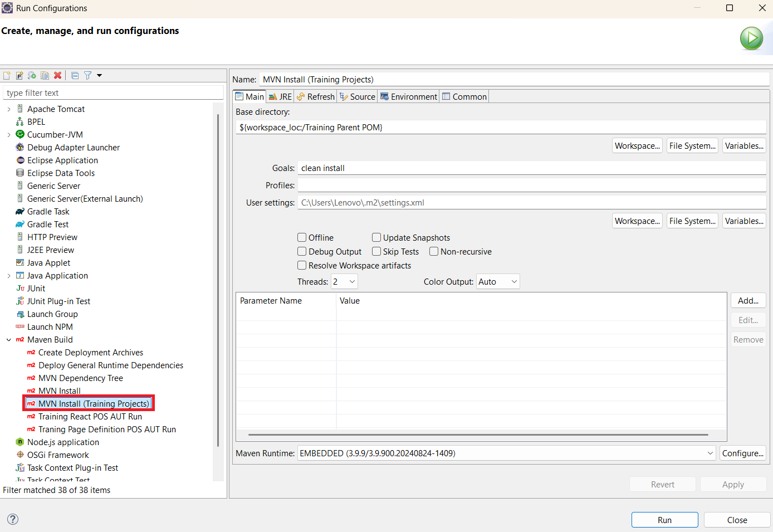Click the Gradle Task elephant icon
The image size is (773, 532).
pyautogui.click(x=20, y=212)
